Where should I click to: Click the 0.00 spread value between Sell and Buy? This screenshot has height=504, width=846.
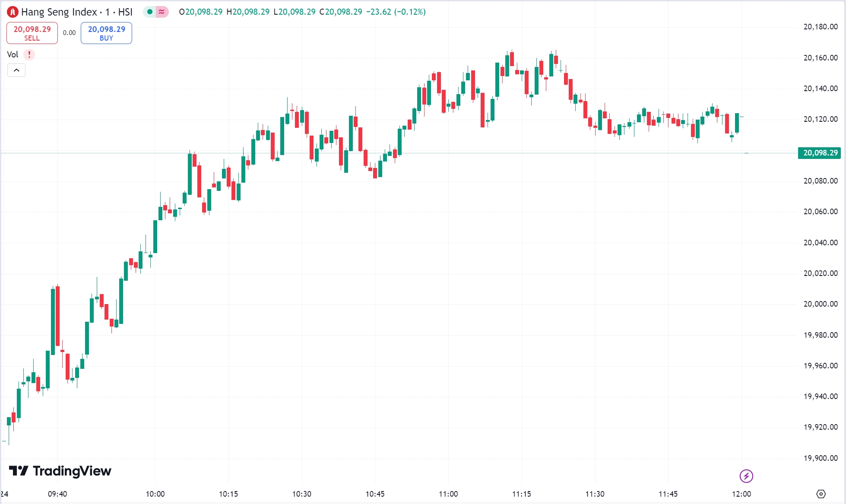[x=69, y=33]
